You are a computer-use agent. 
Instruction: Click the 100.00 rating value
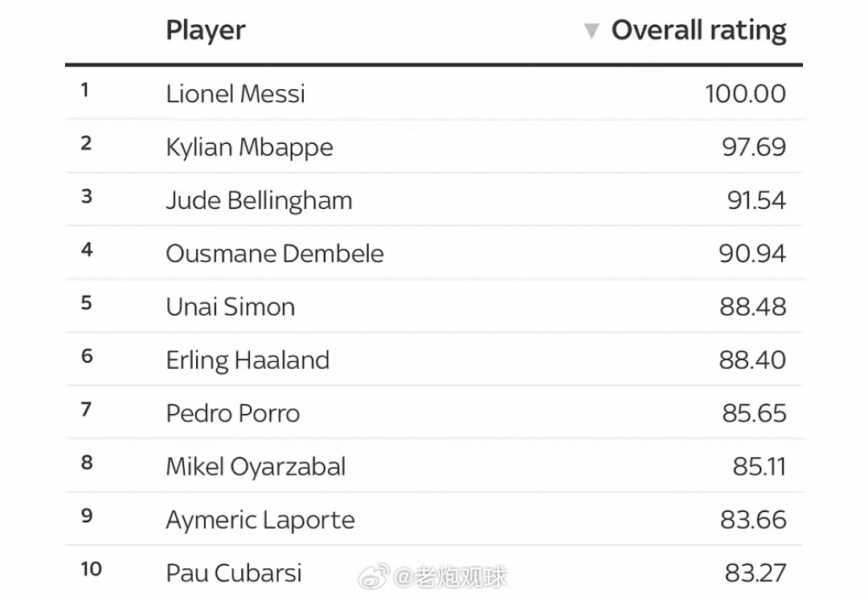pyautogui.click(x=745, y=93)
